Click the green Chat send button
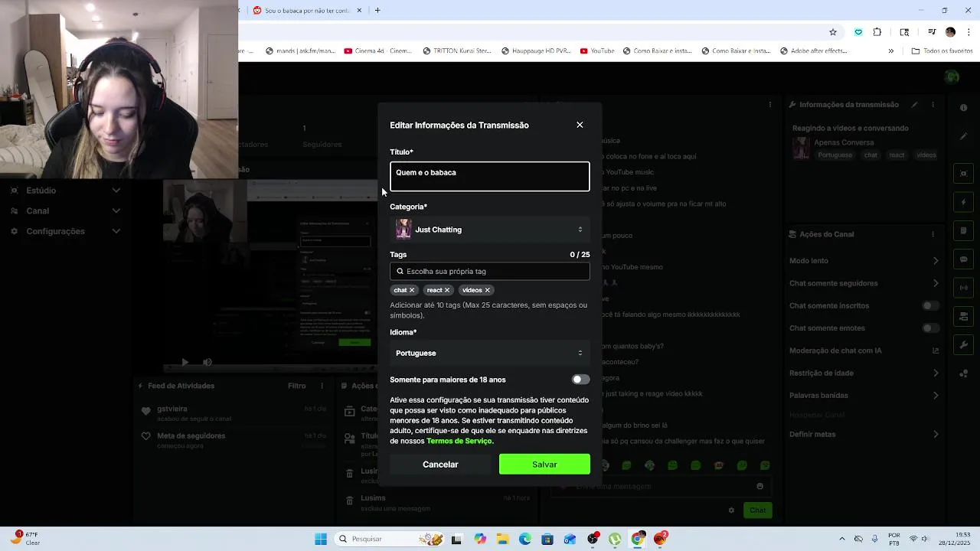The height and width of the screenshot is (551, 980). click(758, 510)
